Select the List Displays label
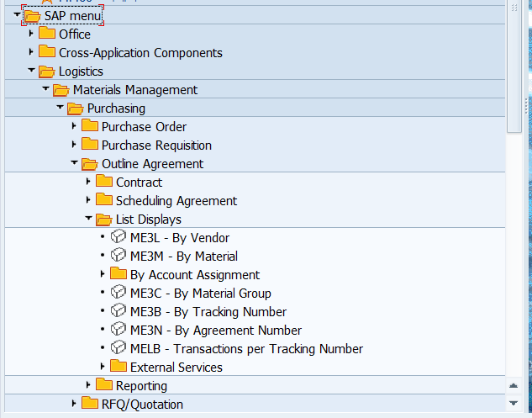The height and width of the screenshot is (418, 532). pos(149,220)
